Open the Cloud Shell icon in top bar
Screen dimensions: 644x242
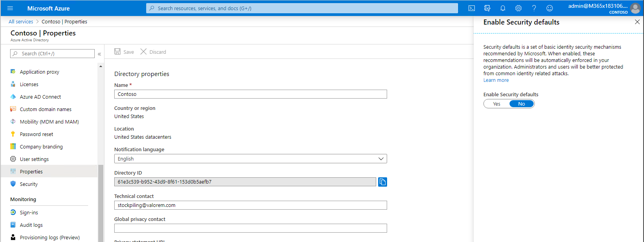click(471, 8)
